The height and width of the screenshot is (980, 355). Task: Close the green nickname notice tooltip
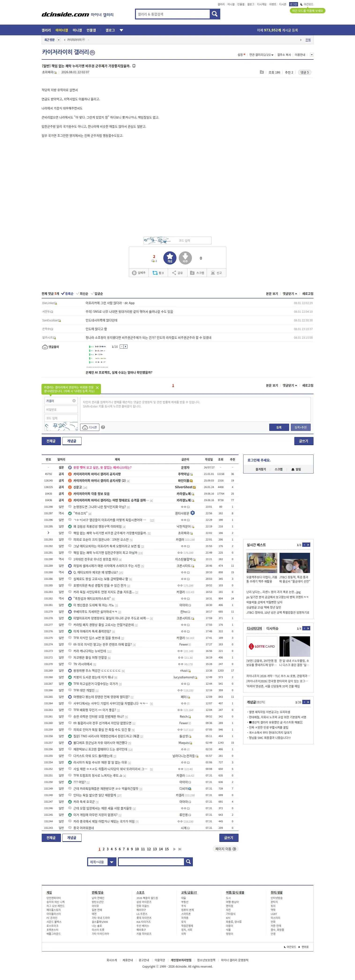pos(97,388)
